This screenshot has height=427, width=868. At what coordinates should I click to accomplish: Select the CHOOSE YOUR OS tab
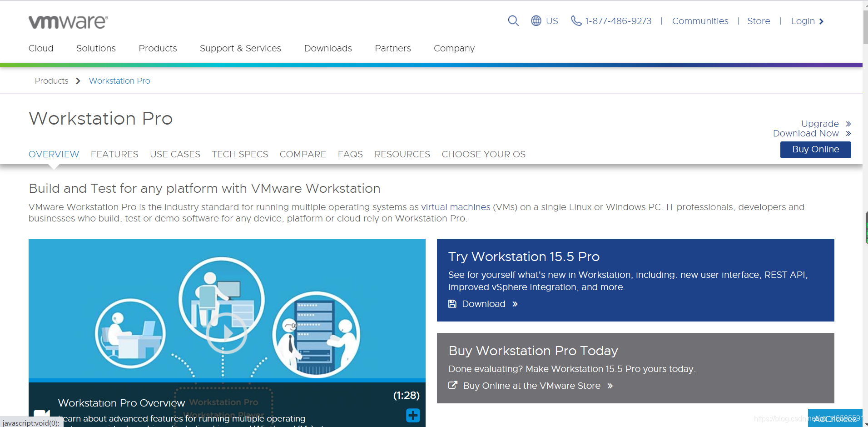[x=483, y=154]
